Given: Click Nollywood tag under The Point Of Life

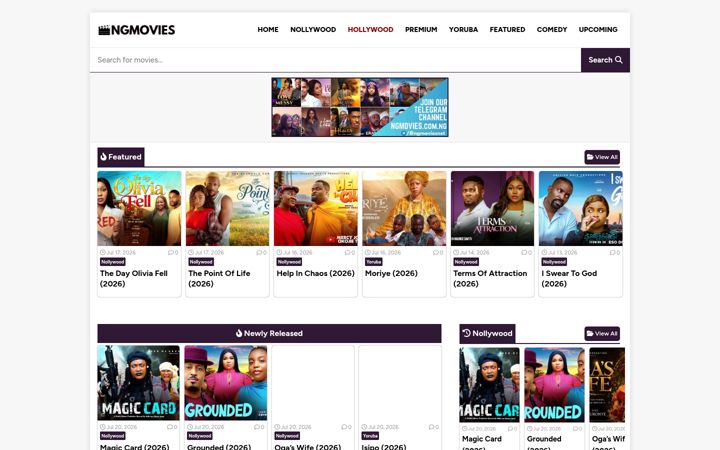Looking at the screenshot, I should pos(201,262).
